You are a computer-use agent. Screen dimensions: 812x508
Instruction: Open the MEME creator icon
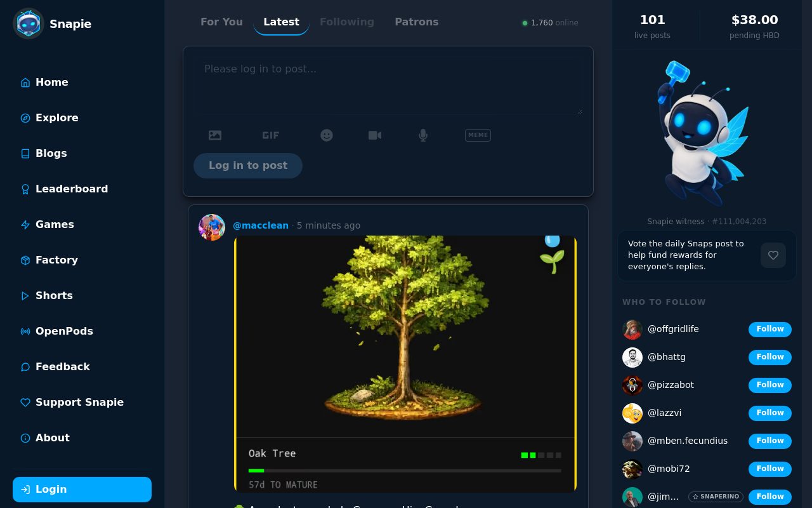(x=478, y=135)
